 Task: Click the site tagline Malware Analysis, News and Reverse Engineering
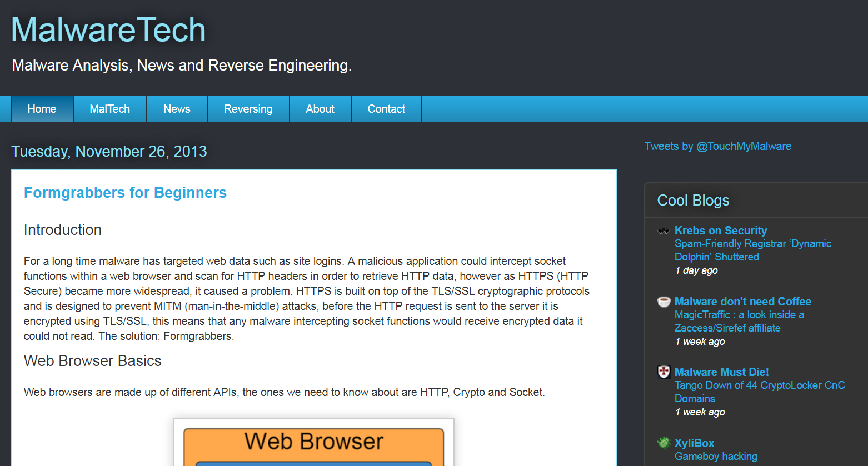[x=182, y=66]
